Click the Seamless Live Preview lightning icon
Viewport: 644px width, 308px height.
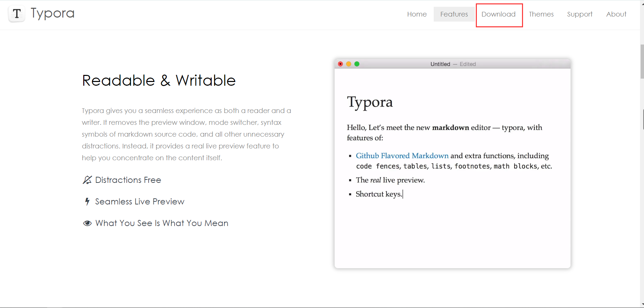87,201
